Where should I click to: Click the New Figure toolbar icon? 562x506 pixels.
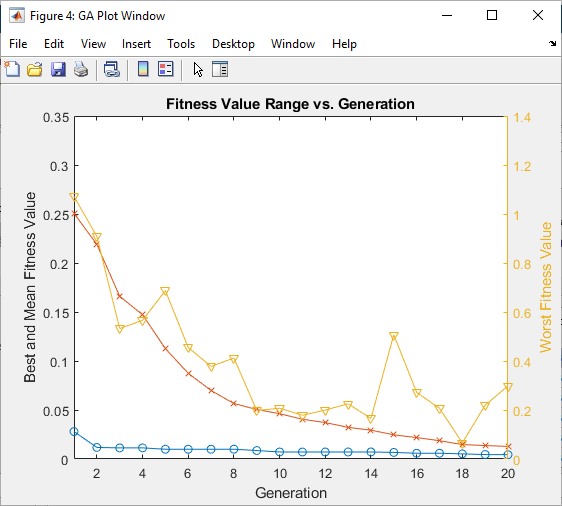[x=12, y=69]
